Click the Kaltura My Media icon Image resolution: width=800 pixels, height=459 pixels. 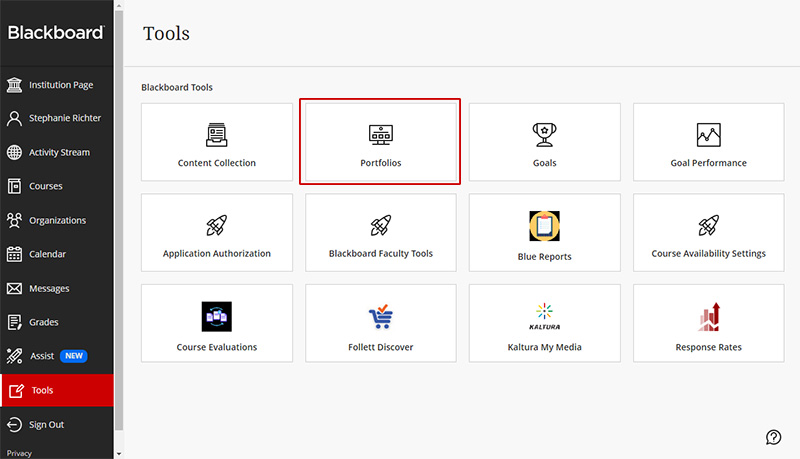point(544,317)
